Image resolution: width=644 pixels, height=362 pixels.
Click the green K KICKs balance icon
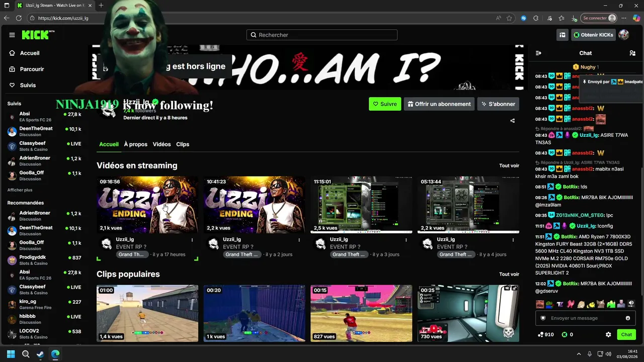[x=564, y=334]
